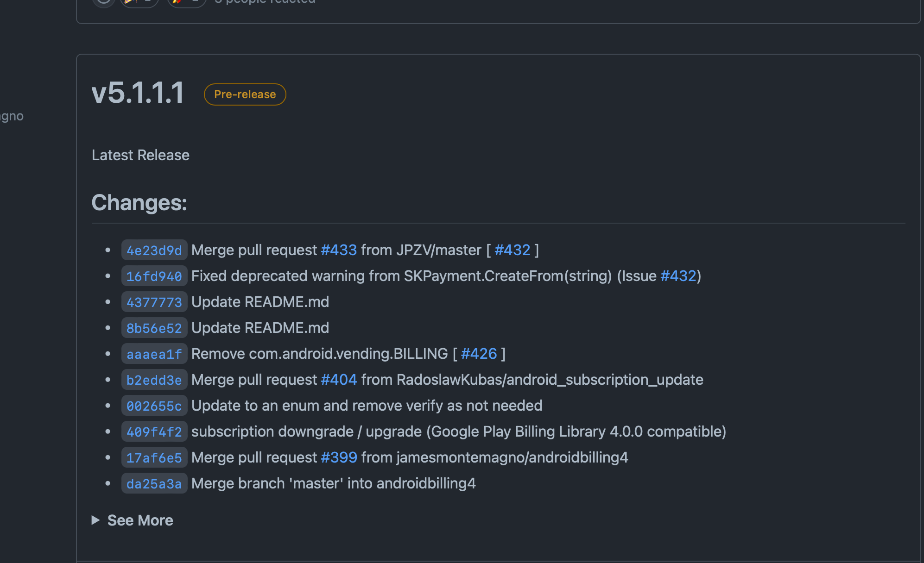The height and width of the screenshot is (563, 924).
Task: Expand the See More section
Action: point(140,520)
